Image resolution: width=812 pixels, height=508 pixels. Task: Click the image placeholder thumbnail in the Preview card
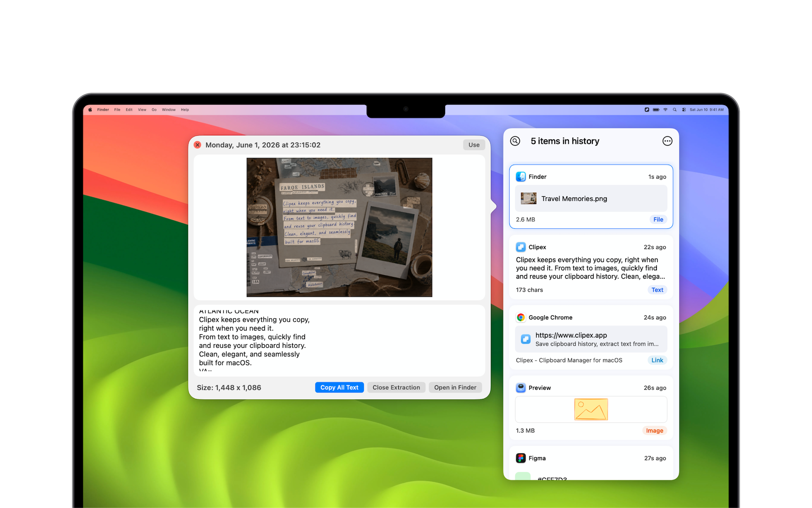(x=591, y=409)
